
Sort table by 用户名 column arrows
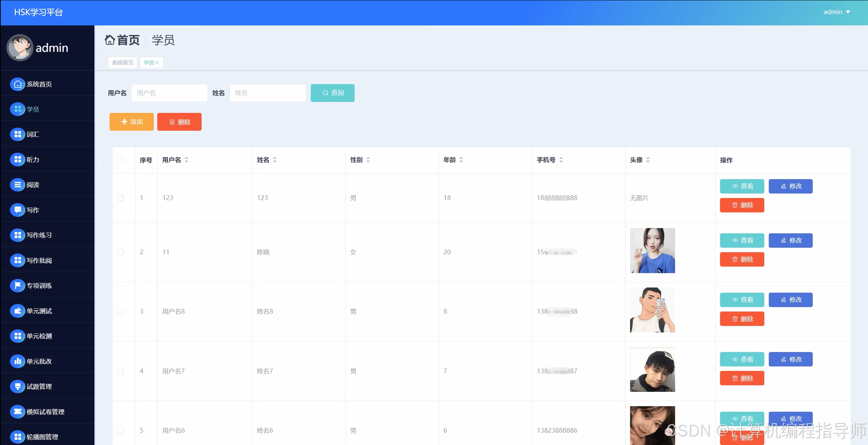186,160
